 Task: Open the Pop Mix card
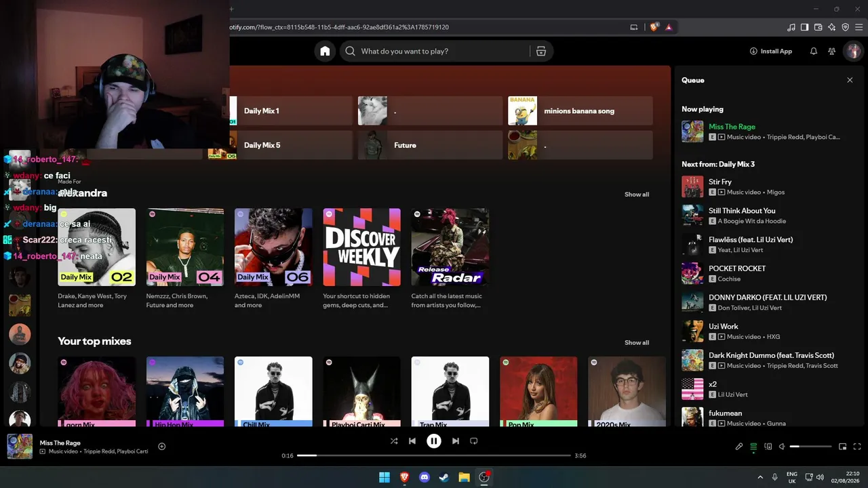click(538, 392)
